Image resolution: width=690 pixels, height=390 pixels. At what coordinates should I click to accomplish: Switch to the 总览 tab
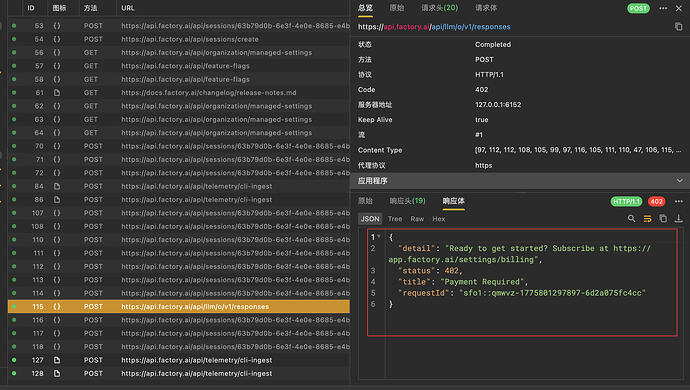coord(365,7)
